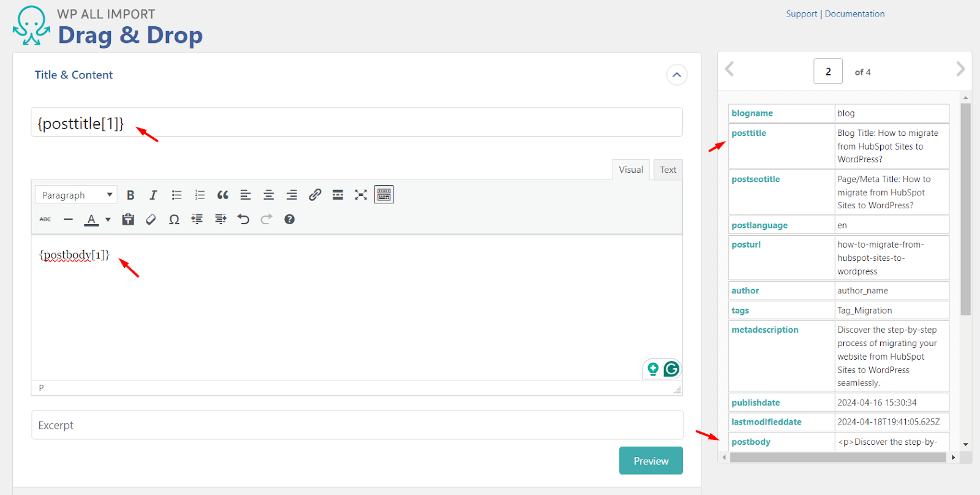Screen dimensions: 980x495
Task: Apply the text color swatch (A)
Action: pos(91,219)
